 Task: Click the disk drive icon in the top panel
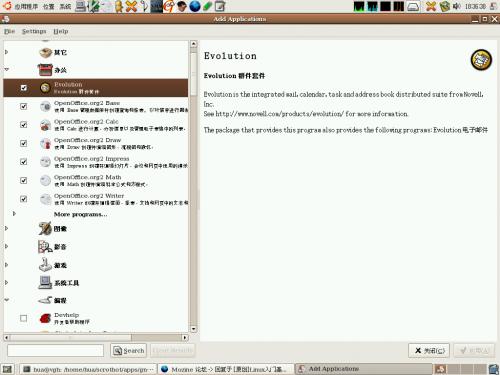413,6
